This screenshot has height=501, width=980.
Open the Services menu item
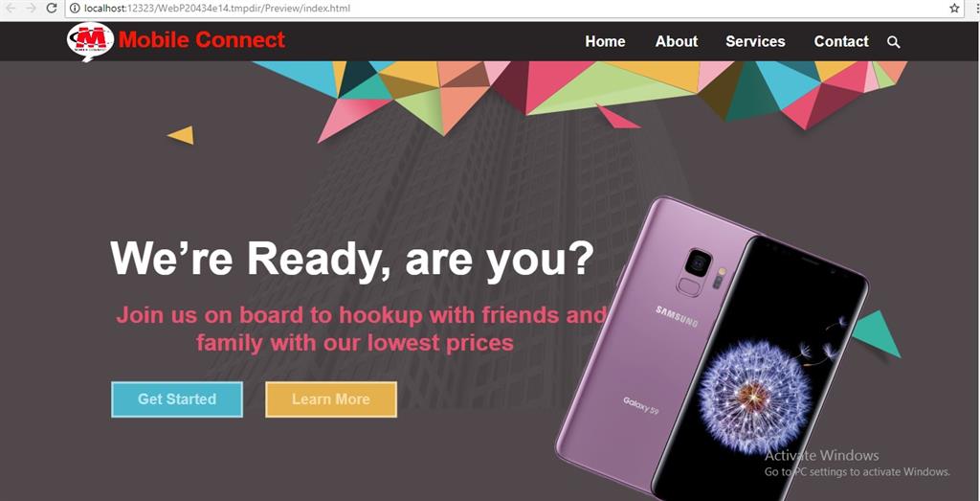point(755,42)
